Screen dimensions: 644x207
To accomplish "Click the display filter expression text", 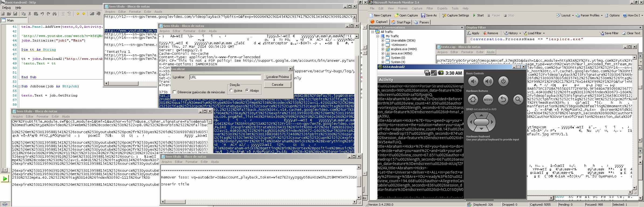I will click(527, 39).
